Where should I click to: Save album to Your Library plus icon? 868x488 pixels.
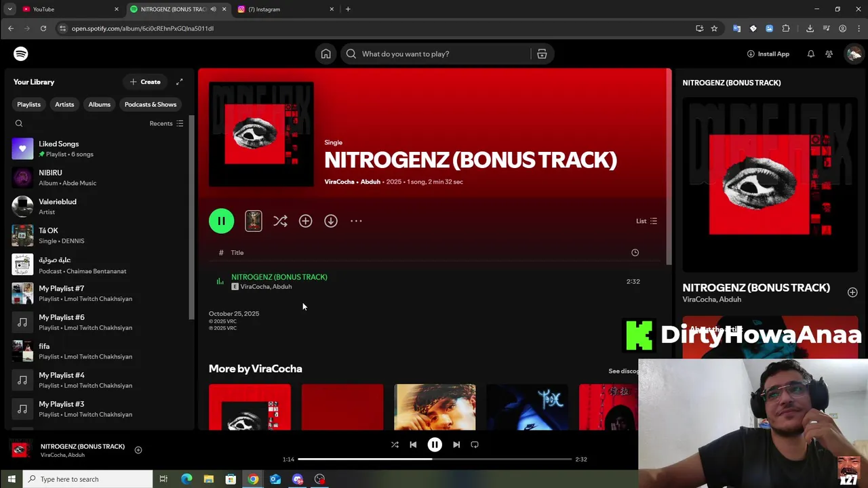305,221
